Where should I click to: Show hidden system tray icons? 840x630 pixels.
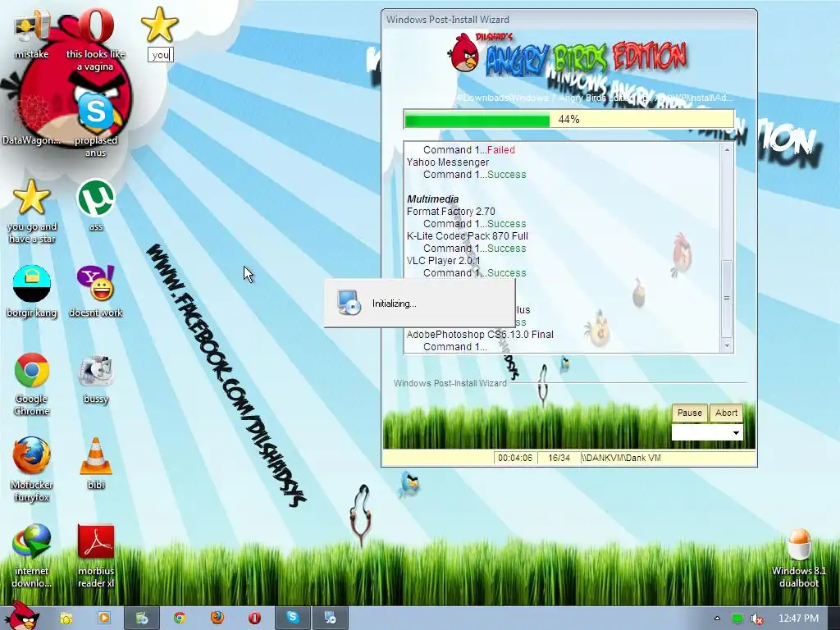click(717, 619)
